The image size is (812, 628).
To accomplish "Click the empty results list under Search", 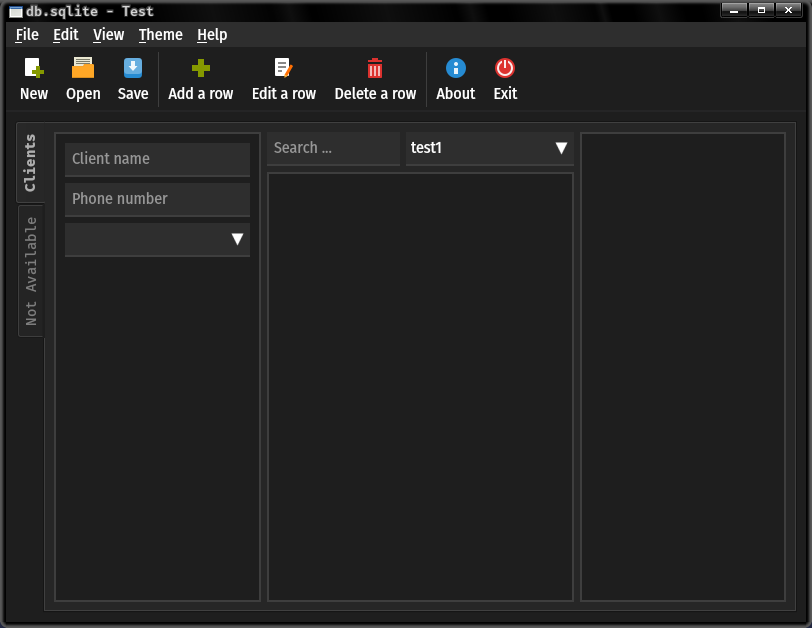I will tap(420, 387).
